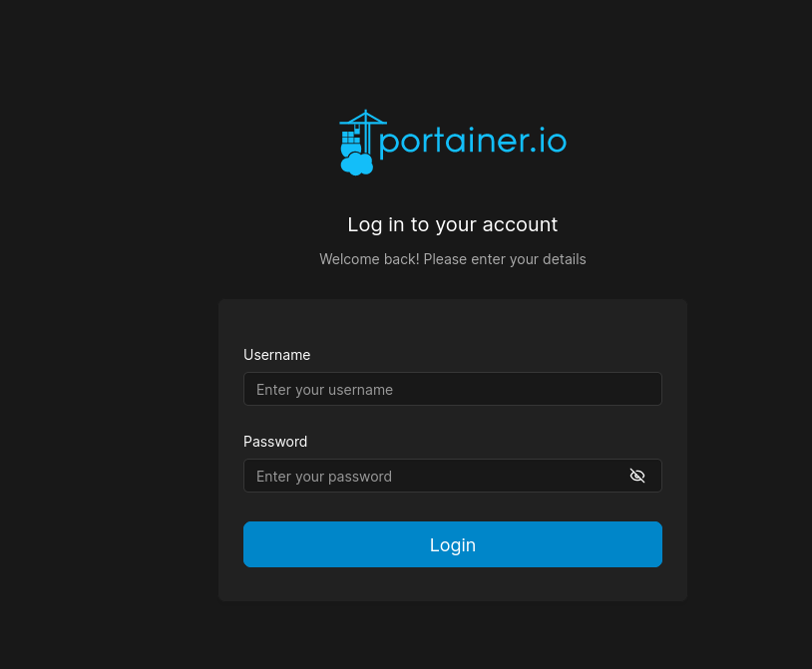Click the letter "io" in the logo
The width and height of the screenshot is (812, 669).
pos(553,140)
